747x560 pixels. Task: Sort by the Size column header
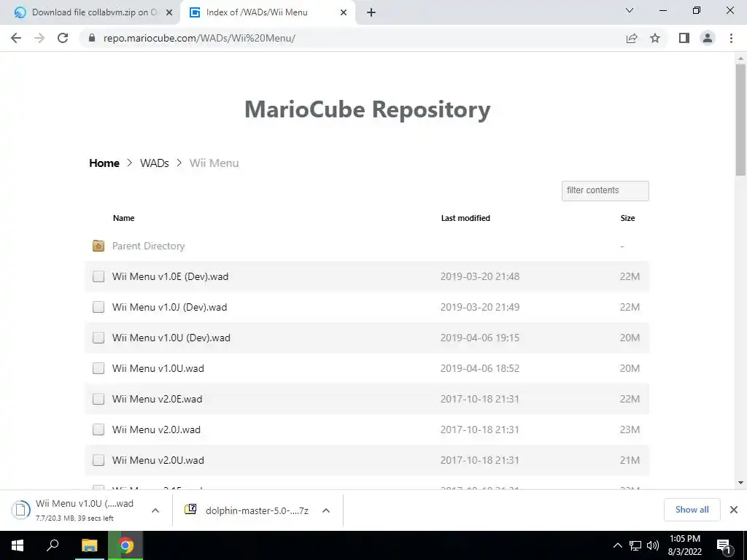pos(627,218)
